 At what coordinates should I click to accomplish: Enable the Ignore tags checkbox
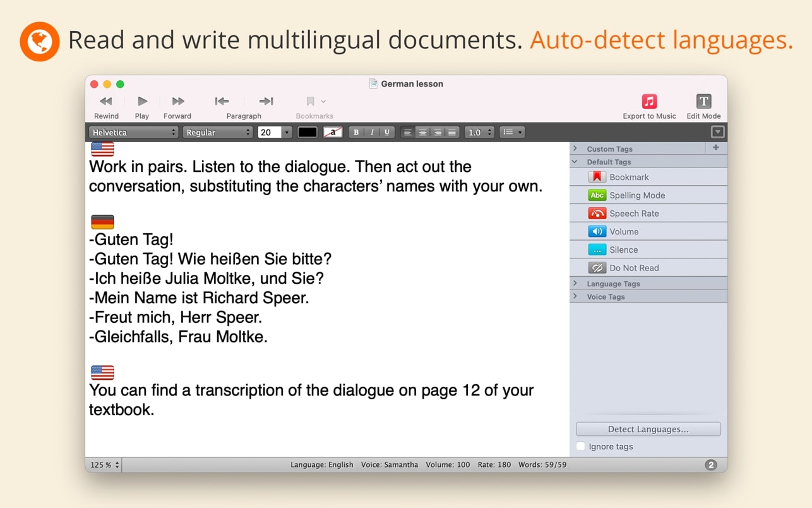coord(581,447)
